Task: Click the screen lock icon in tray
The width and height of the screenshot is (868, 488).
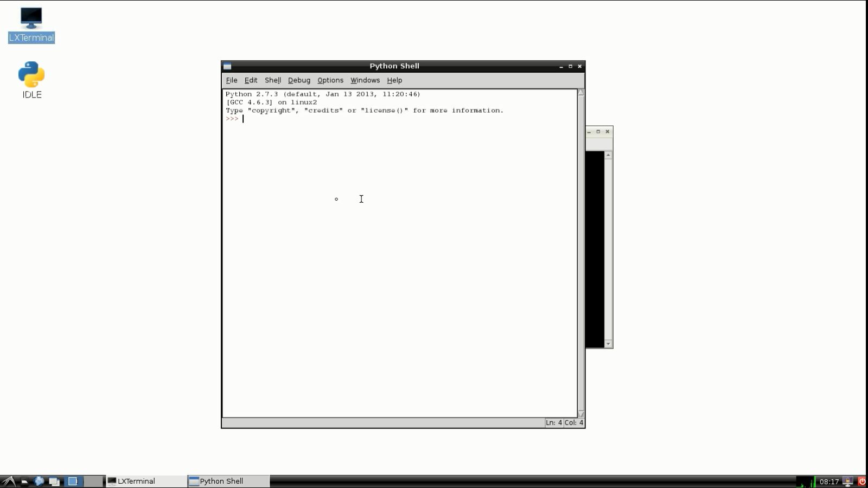Action: [848, 481]
